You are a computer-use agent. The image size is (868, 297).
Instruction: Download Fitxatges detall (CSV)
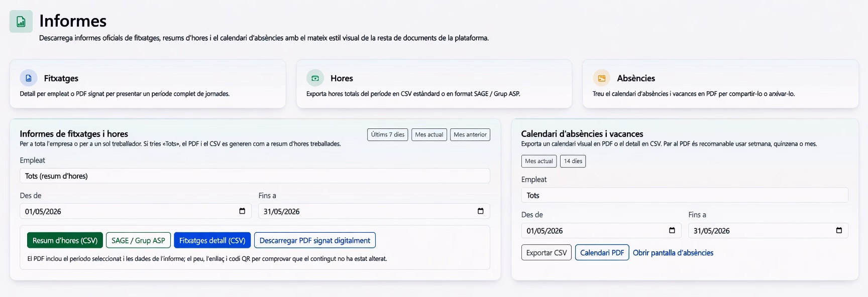click(212, 240)
